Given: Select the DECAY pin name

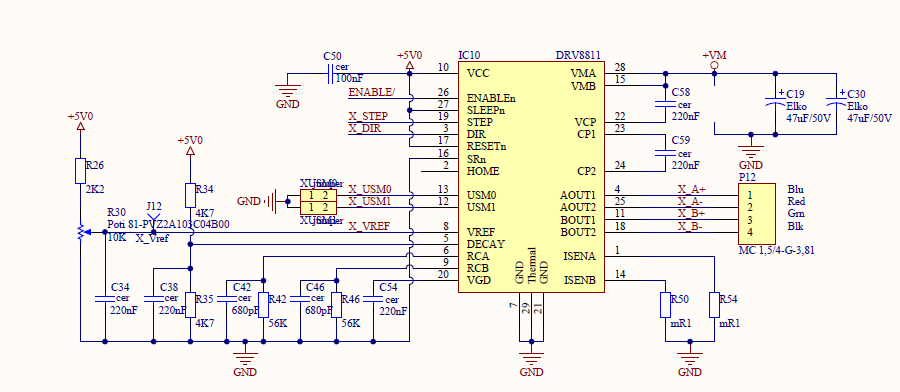Looking at the screenshot, I should click(x=486, y=244).
